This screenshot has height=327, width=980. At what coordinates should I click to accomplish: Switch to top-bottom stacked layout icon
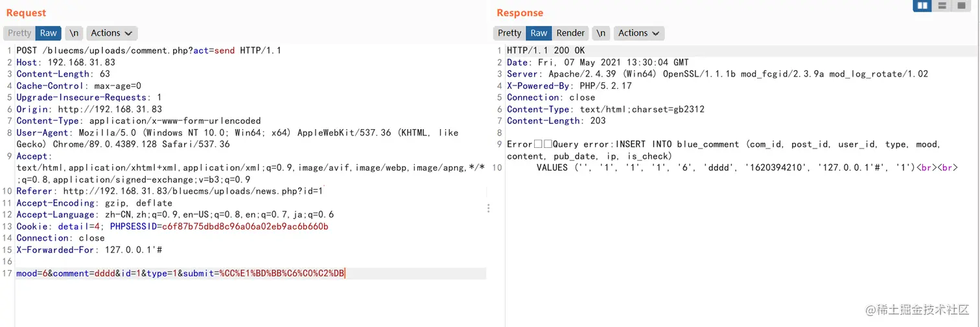coord(942,6)
